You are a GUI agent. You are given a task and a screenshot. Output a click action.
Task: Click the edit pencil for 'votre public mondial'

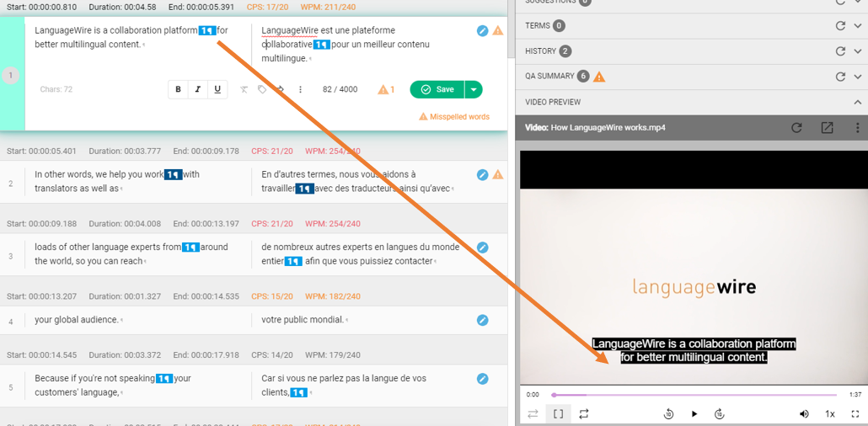(x=483, y=320)
